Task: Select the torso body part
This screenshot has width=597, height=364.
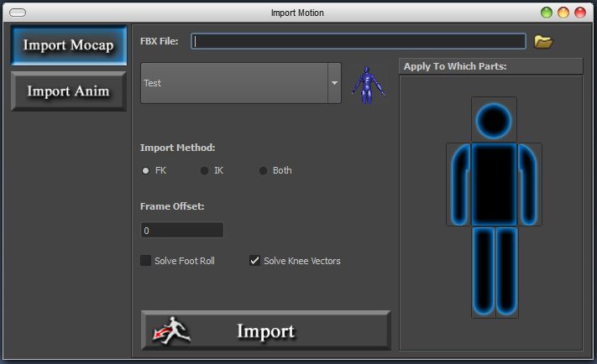Action: click(x=494, y=185)
